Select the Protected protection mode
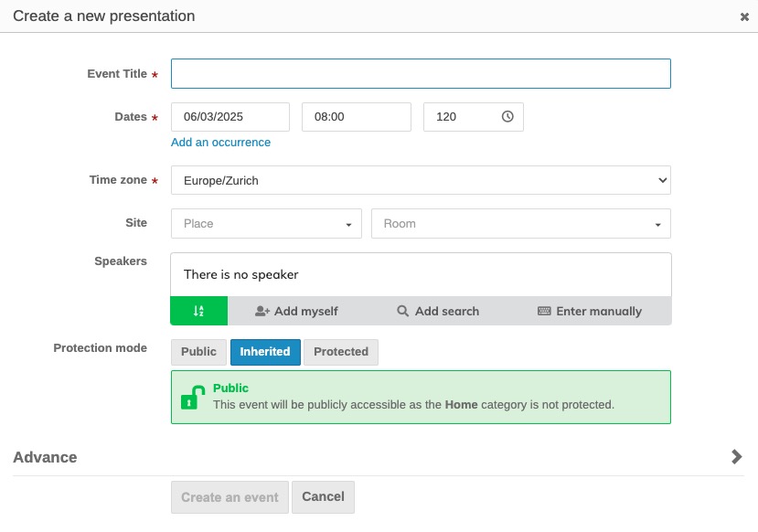The height and width of the screenshot is (532, 758). click(x=340, y=352)
